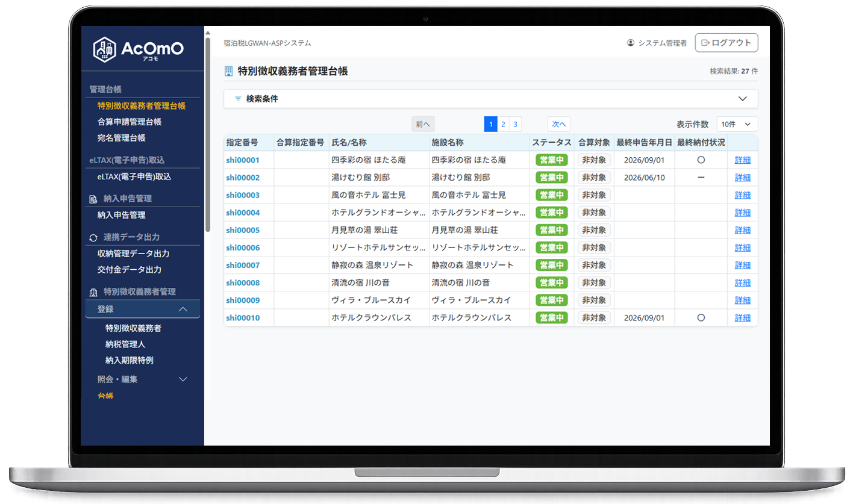Open the 表示件数 10件 dropdown
The image size is (853, 504).
click(x=737, y=124)
